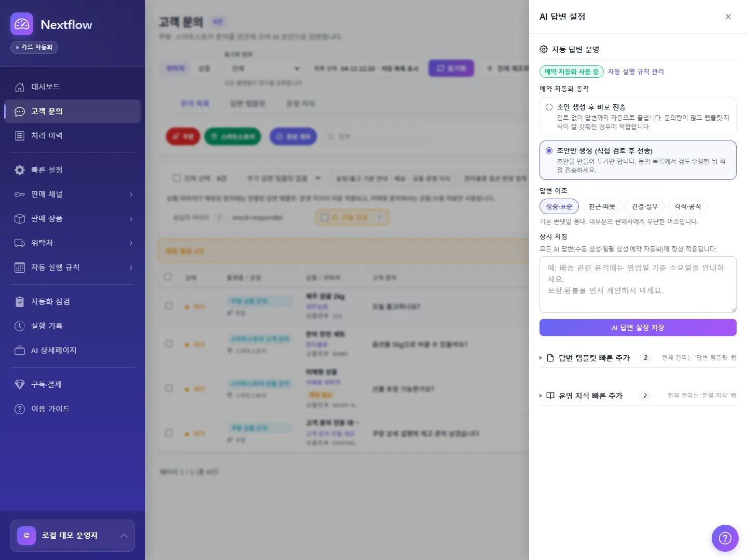Viewport: 747px width, 560px height.
Task: Click the 답변 템플릿 document icon
Action: click(550, 358)
